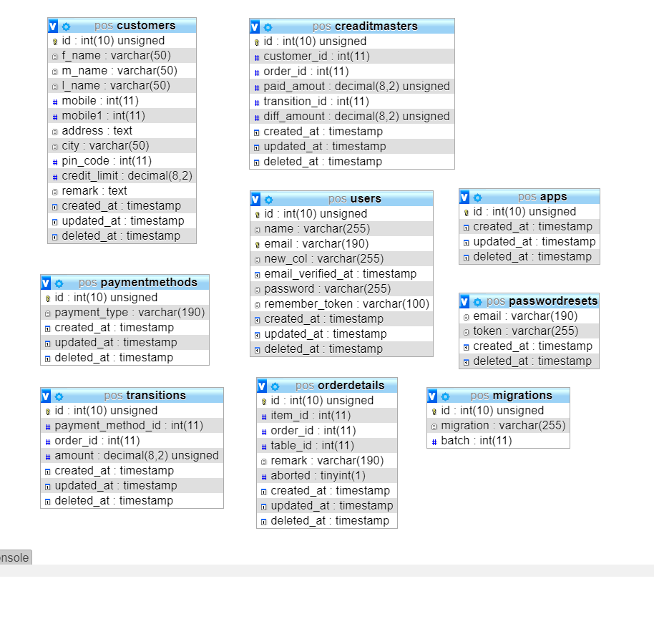Open the Console tab at bottom
Screen dimensions: 654x644
coord(15,557)
